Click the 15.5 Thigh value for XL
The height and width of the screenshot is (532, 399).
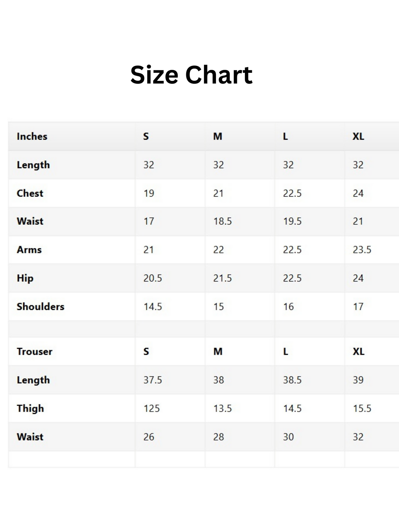(362, 409)
